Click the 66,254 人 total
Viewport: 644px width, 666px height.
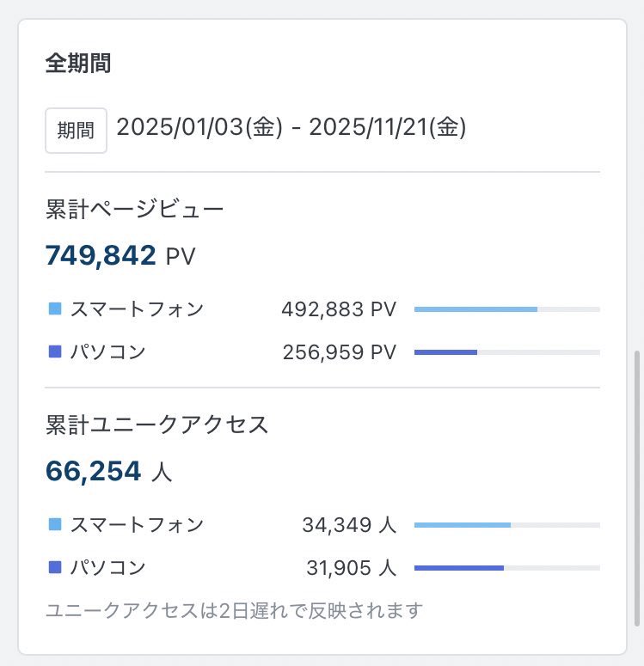tap(109, 471)
